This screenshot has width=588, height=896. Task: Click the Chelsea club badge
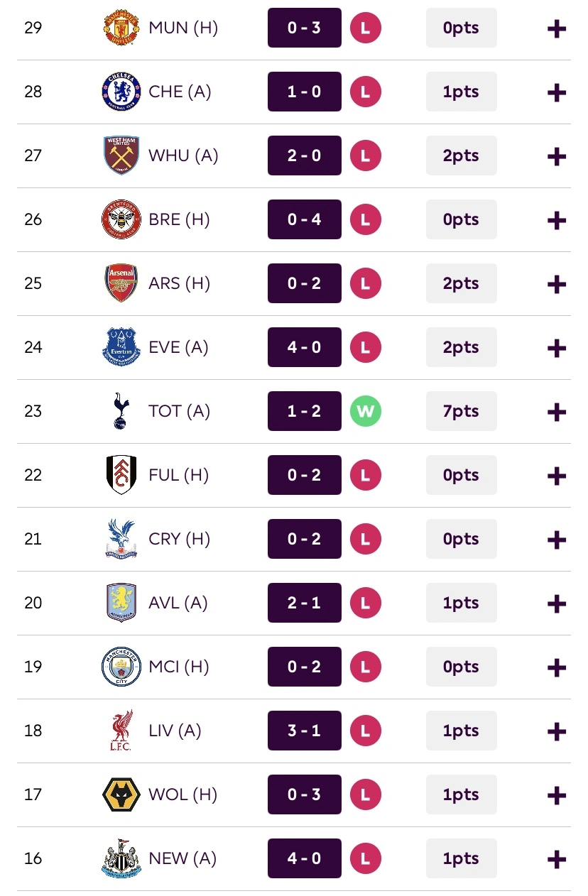coord(121,92)
